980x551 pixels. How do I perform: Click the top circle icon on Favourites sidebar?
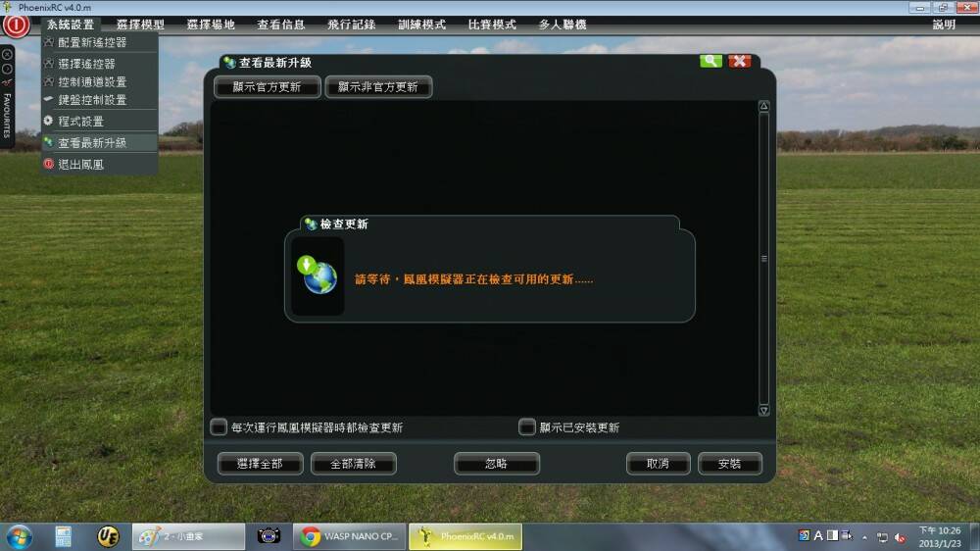(7, 54)
